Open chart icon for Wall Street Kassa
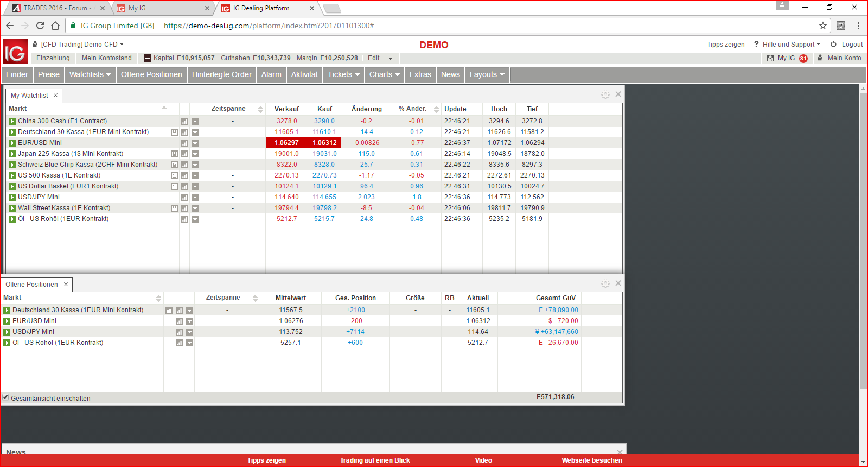 point(184,208)
